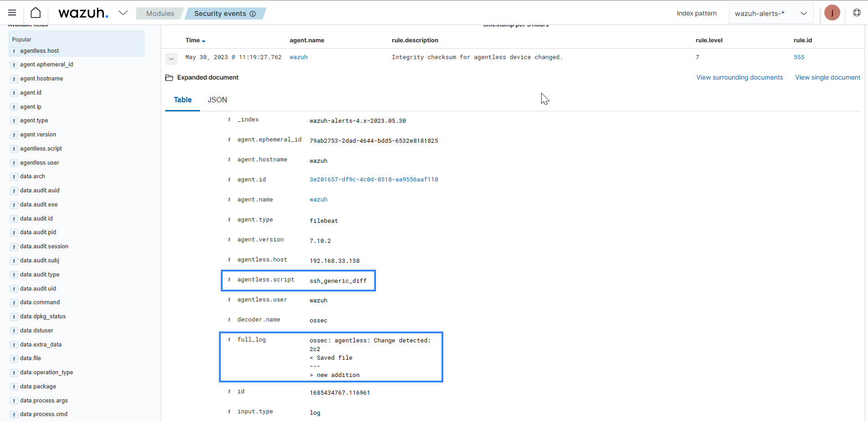The width and height of the screenshot is (868, 422).
Task: Click the type icon beside data.operation_type
Action: pos(14,372)
